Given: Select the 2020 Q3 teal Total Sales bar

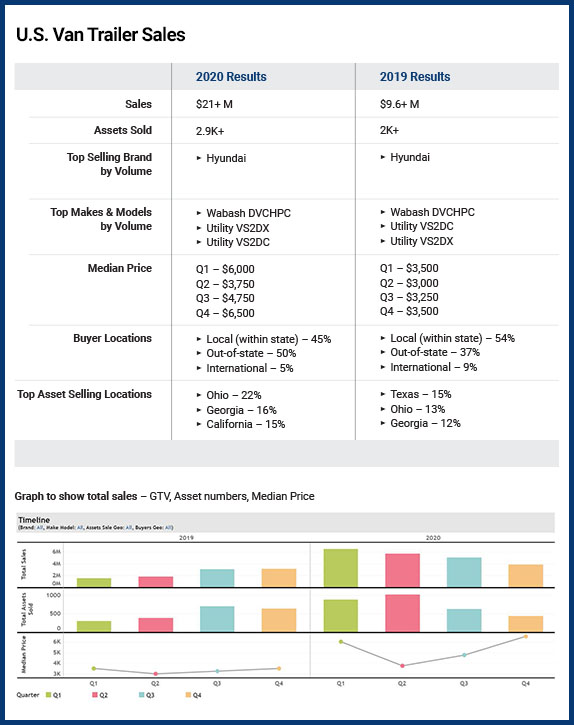Looking at the screenshot, I should [464, 572].
